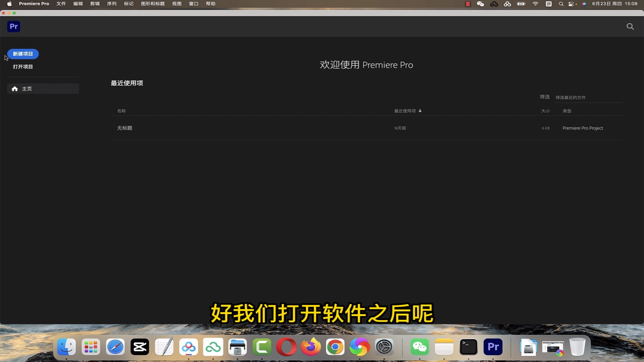Click the search icon in top right

tap(630, 26)
